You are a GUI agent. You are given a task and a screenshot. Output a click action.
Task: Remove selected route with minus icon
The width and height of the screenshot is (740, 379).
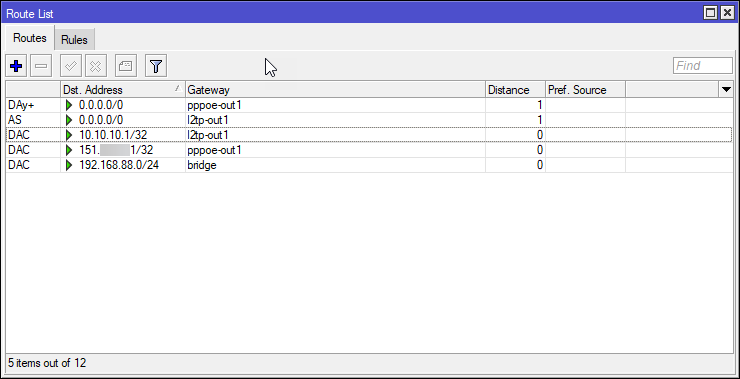[x=41, y=66]
